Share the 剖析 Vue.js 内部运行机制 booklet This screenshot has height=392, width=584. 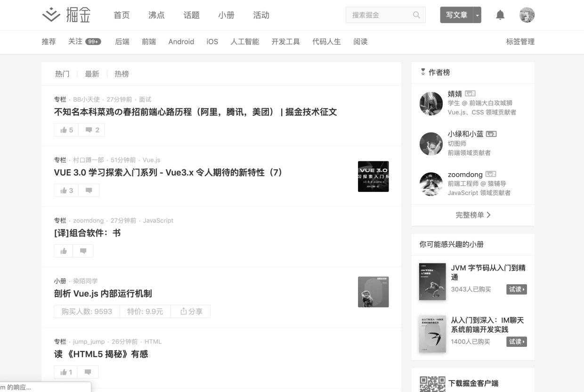[x=192, y=312]
